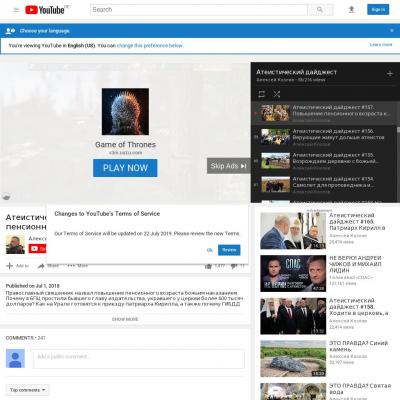Click the thumbs down dislike icon
The image size is (400, 400).
(234, 266)
